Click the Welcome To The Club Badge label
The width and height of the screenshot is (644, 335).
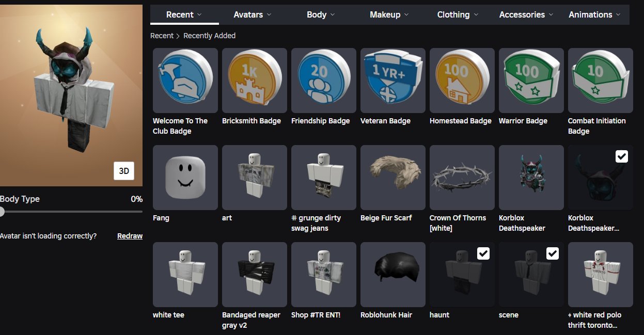[180, 126]
